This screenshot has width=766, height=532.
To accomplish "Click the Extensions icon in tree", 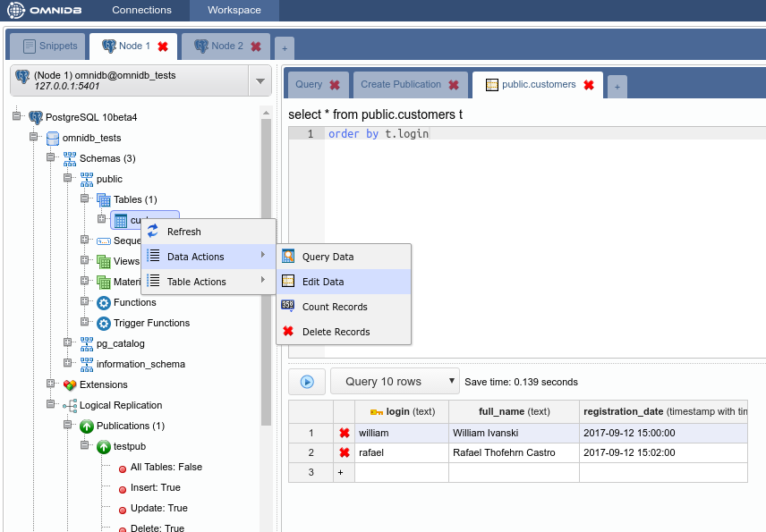I will [70, 385].
